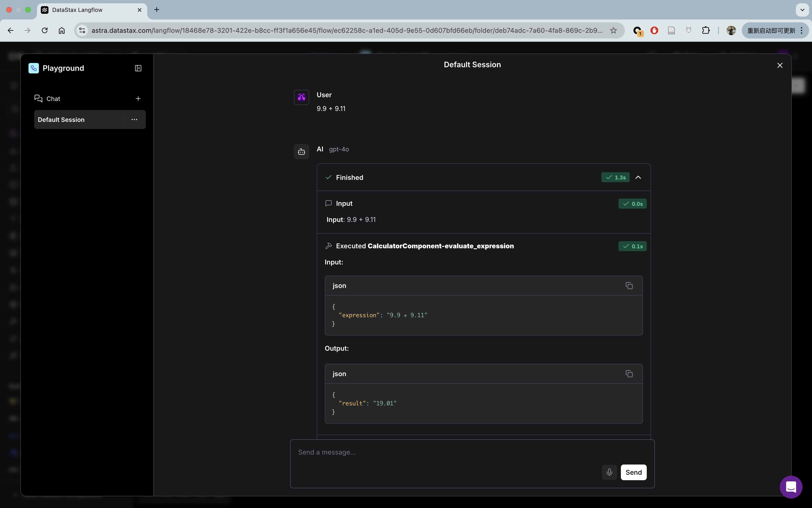The height and width of the screenshot is (508, 812).
Task: Open the Extensions puzzle menu
Action: pyautogui.click(x=706, y=31)
